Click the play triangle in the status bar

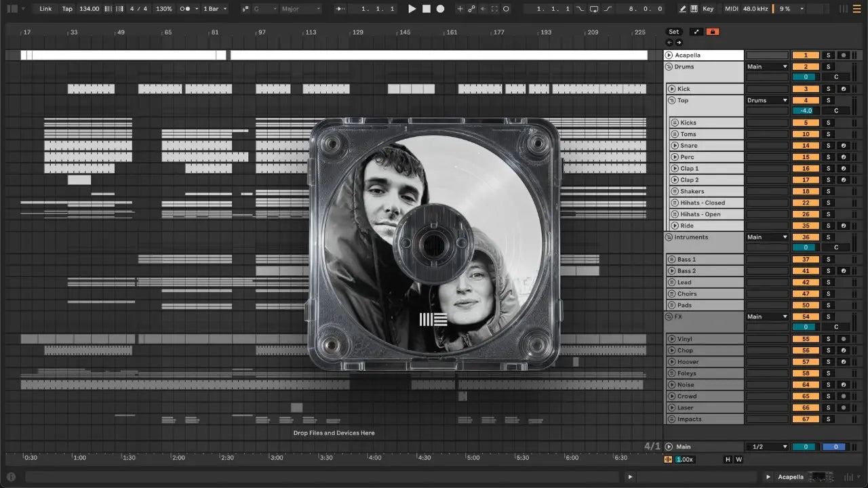(x=630, y=477)
